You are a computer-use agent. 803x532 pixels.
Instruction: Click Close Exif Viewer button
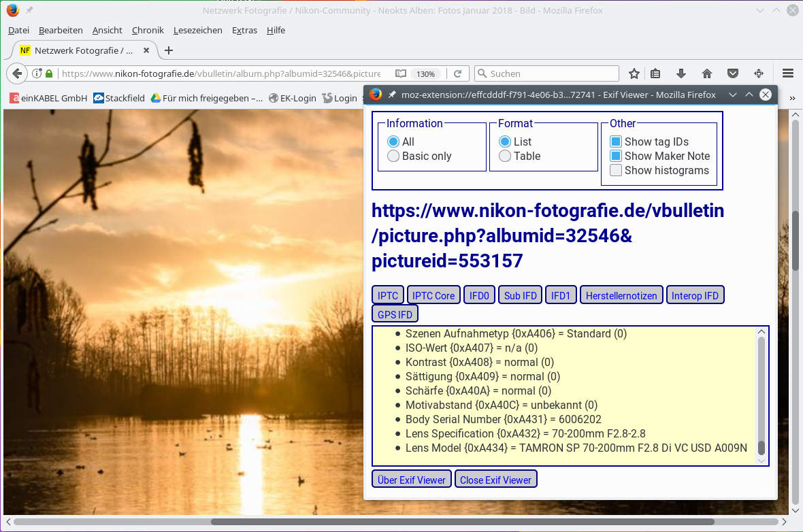pos(495,480)
